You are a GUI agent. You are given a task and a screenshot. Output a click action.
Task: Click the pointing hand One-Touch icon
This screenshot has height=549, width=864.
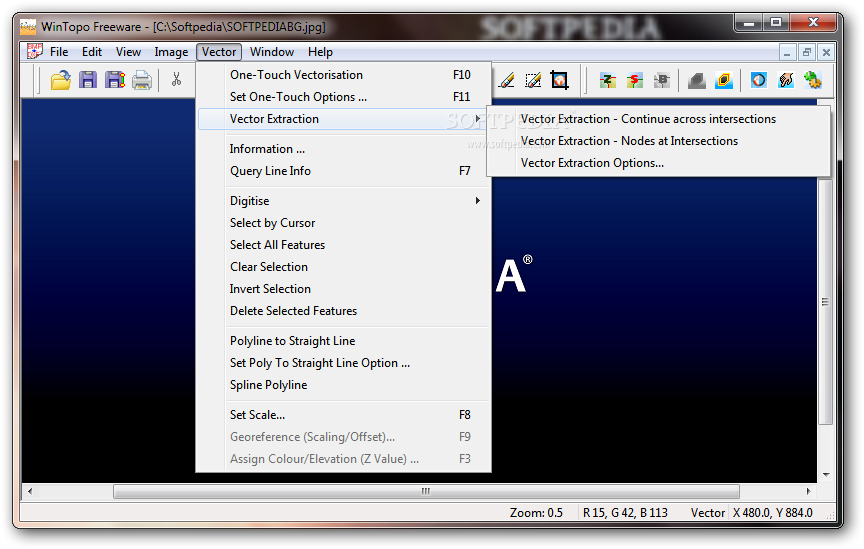click(786, 80)
